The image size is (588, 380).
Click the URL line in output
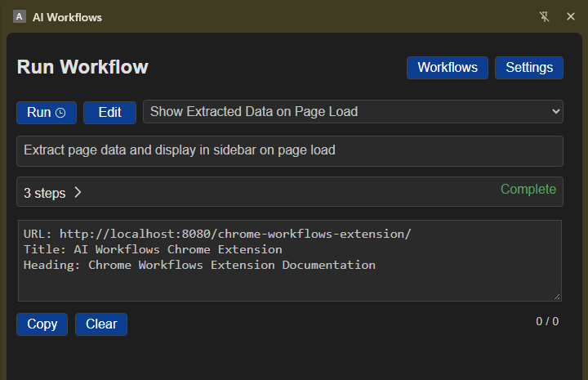[217, 234]
